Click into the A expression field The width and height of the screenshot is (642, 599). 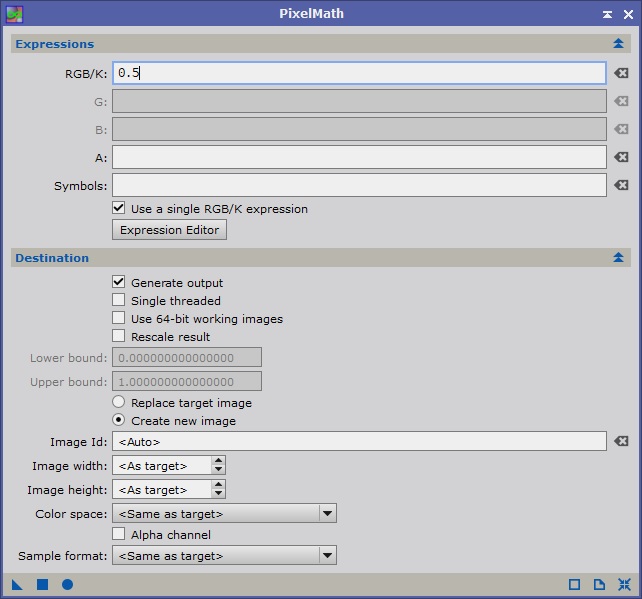(x=359, y=157)
